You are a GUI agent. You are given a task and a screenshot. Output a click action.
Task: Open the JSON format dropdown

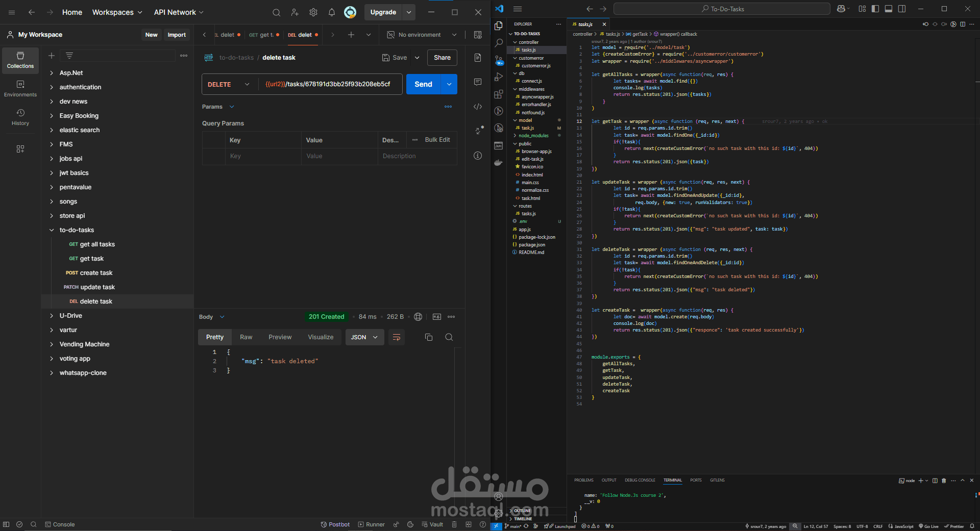pyautogui.click(x=364, y=337)
